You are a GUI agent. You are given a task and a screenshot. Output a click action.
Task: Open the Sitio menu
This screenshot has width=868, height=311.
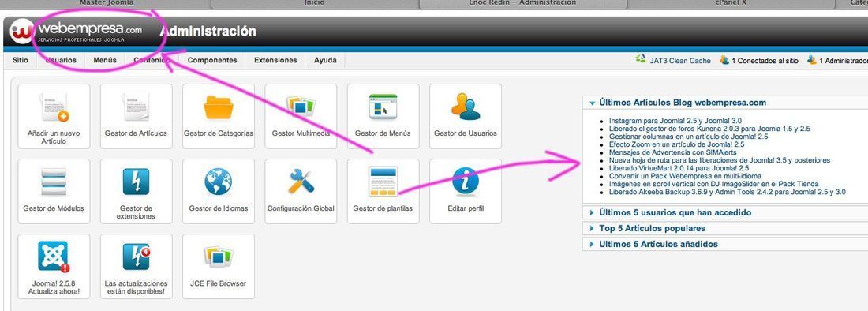click(21, 60)
